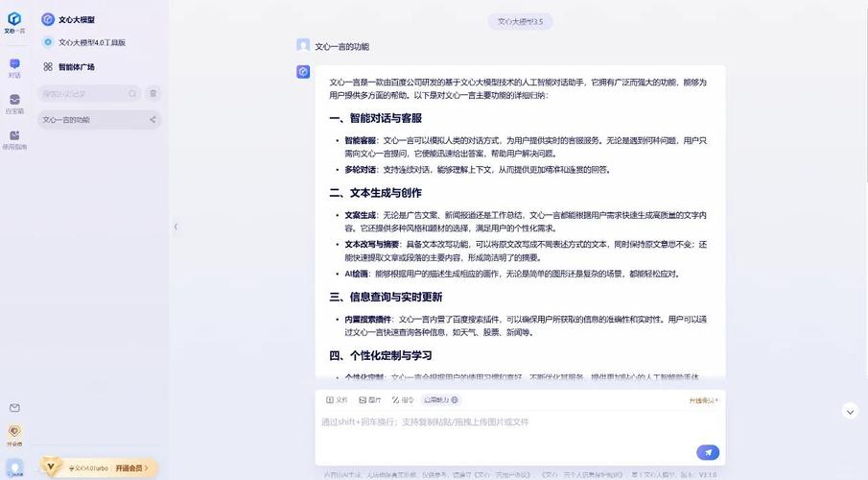Click the 图片 image upload button
Screen dimensions: 868x480
(x=370, y=399)
